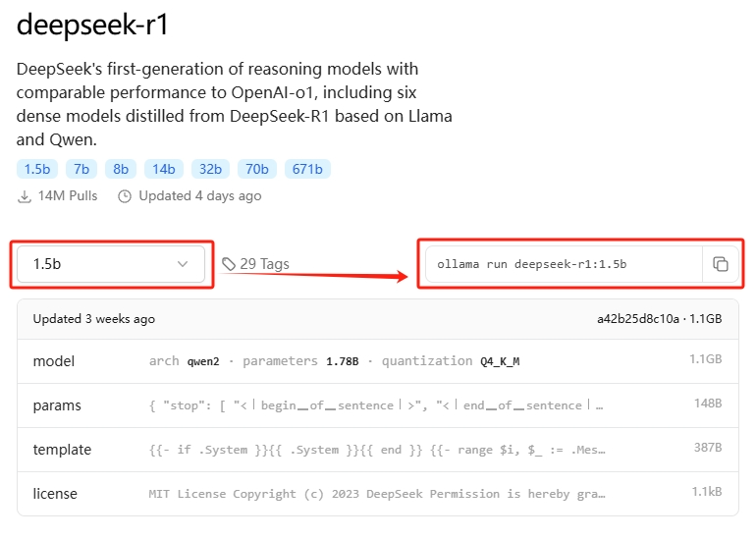The image size is (756, 539).
Task: Select the 70b size tag
Action: pos(258,169)
